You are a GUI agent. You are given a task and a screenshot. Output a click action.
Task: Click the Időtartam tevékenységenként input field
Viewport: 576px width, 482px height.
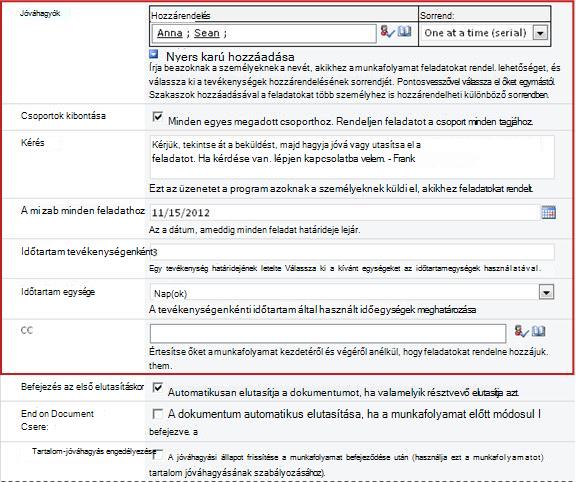point(352,252)
